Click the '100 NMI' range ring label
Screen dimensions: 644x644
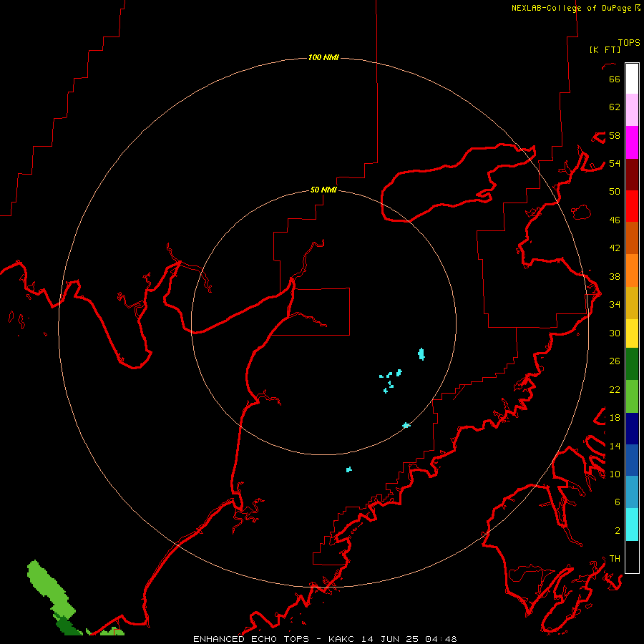(x=323, y=57)
